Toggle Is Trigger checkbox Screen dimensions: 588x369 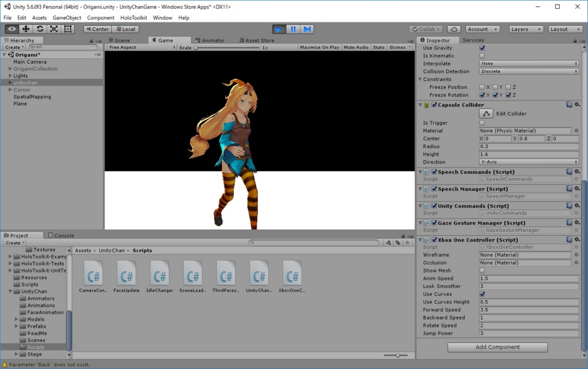pos(482,123)
